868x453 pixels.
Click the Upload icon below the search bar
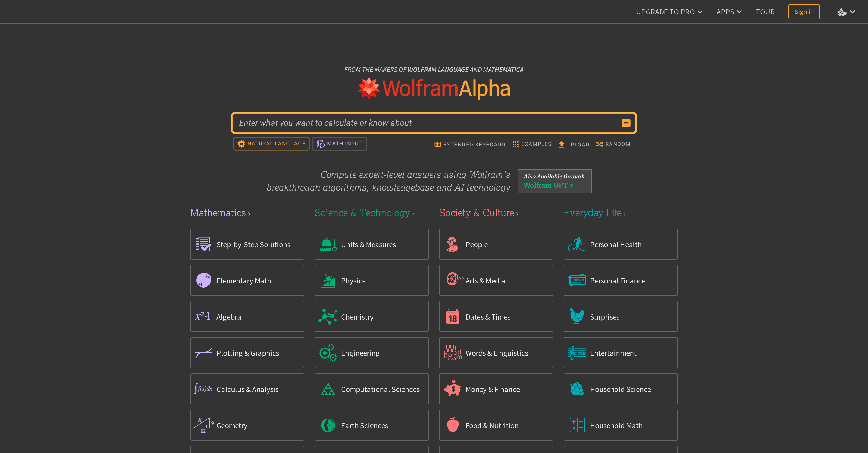coord(561,144)
